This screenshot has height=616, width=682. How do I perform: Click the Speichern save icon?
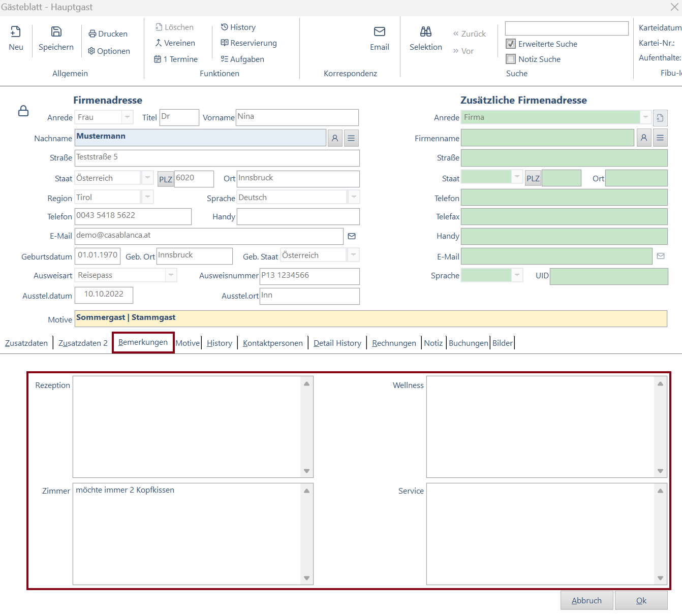tap(56, 32)
